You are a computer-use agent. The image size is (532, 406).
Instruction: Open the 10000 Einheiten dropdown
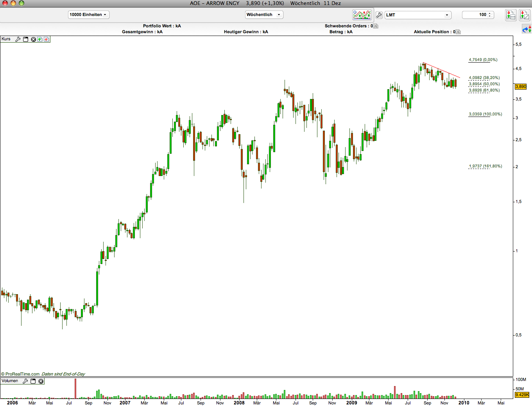[89, 15]
